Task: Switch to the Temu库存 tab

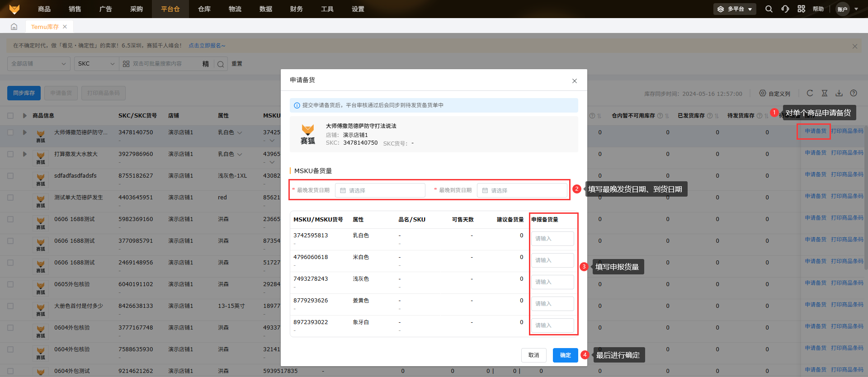Action: [45, 27]
